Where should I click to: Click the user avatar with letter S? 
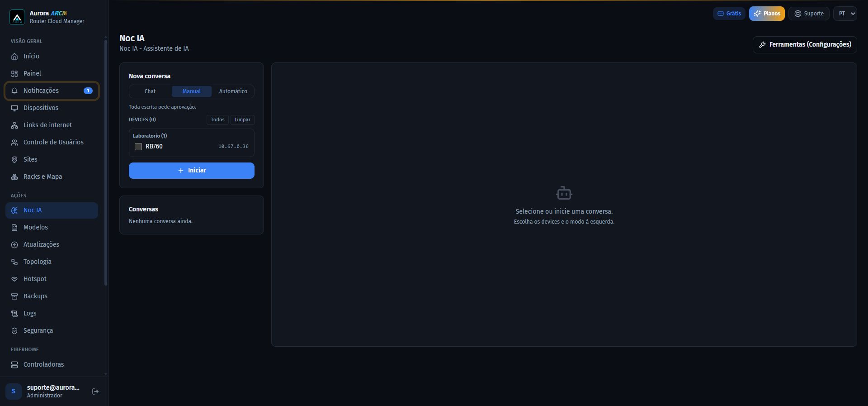coord(14,392)
